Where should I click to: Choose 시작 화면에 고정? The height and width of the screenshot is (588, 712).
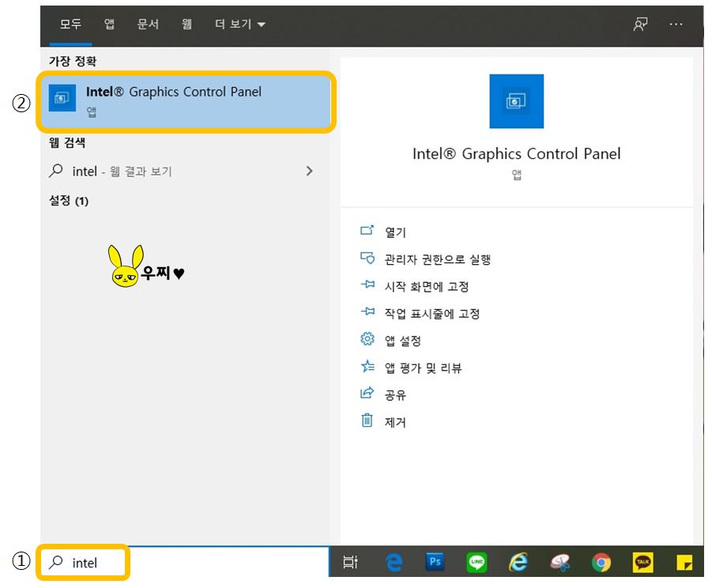427,287
